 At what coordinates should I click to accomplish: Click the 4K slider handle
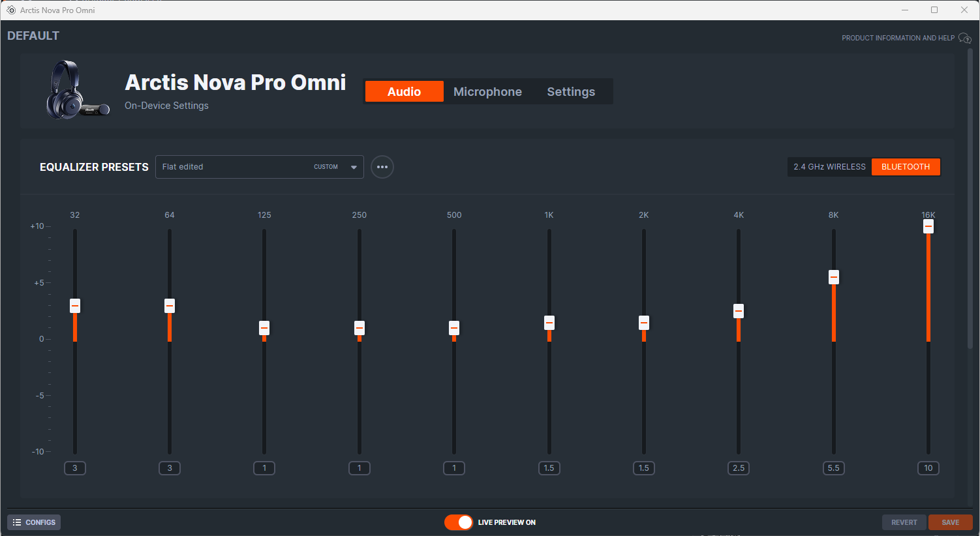(739, 311)
